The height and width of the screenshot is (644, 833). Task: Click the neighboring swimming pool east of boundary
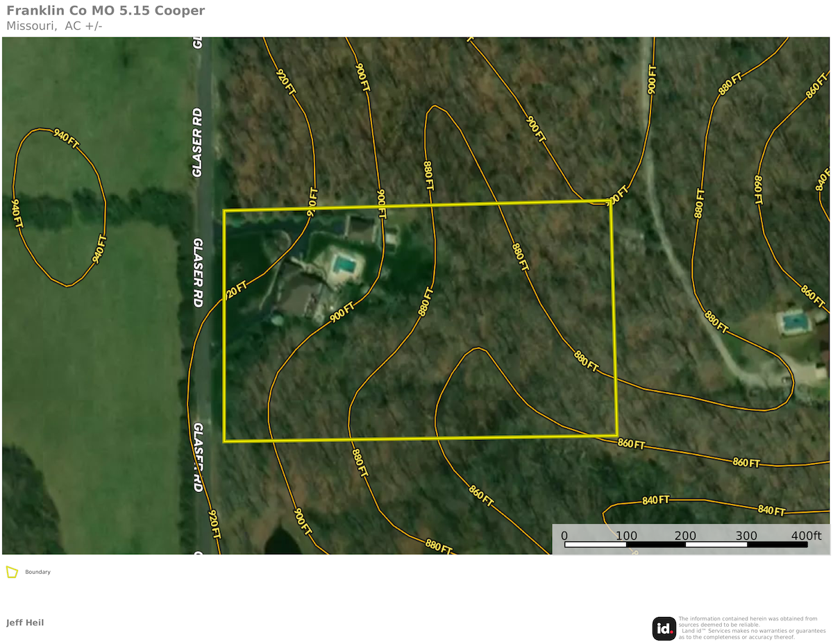[793, 321]
